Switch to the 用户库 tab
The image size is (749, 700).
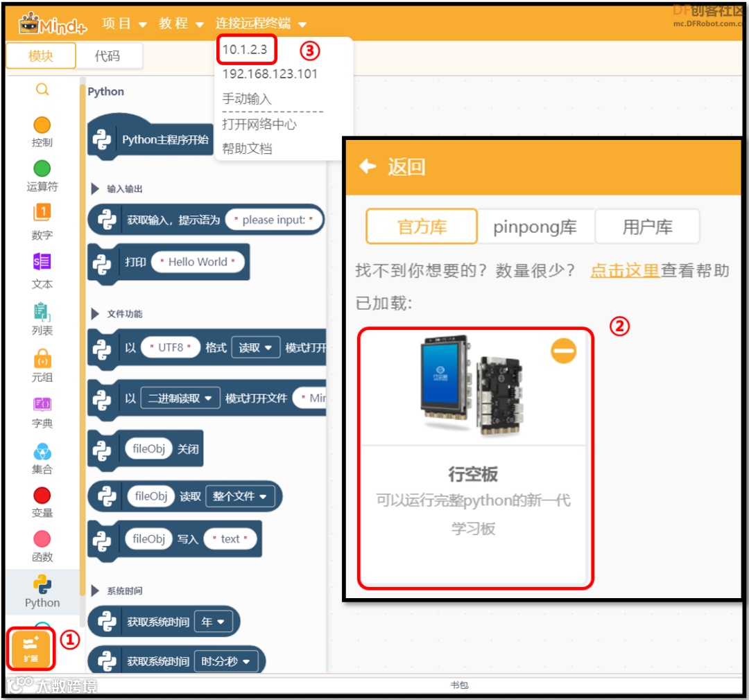click(x=647, y=227)
